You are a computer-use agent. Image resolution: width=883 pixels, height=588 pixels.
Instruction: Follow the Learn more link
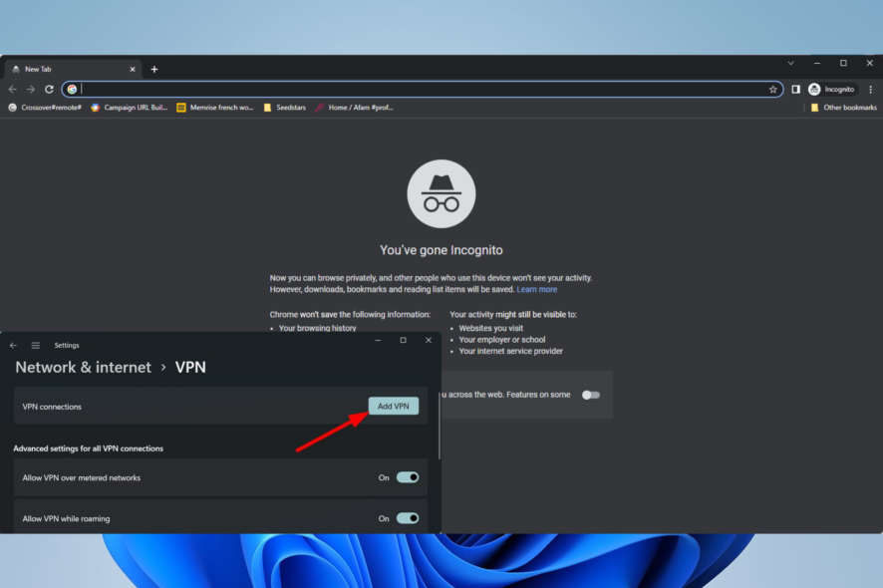click(536, 289)
